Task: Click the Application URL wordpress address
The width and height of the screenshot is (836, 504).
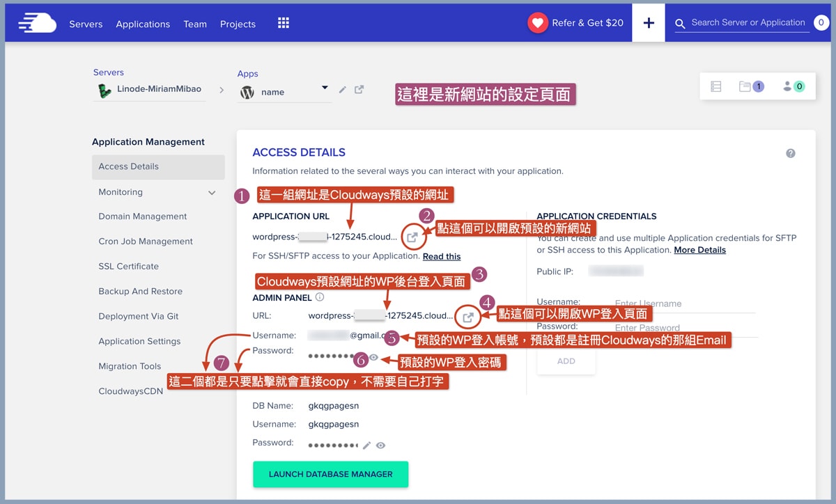Action: point(325,237)
